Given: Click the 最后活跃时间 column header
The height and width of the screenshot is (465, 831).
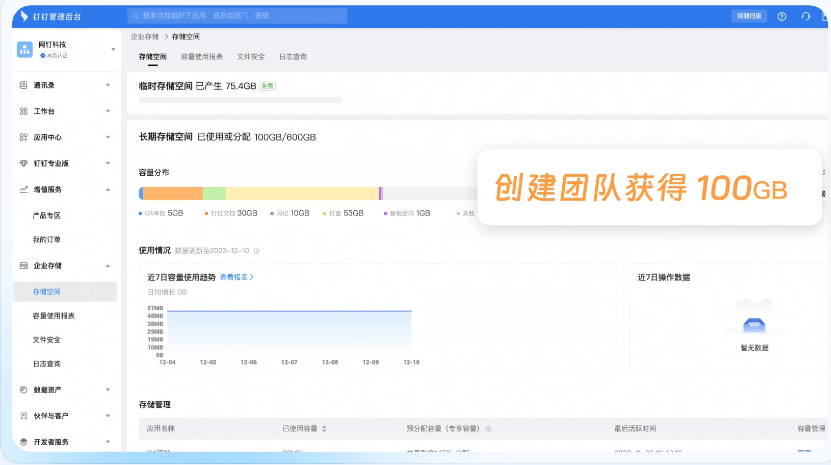Looking at the screenshot, I should [x=635, y=428].
